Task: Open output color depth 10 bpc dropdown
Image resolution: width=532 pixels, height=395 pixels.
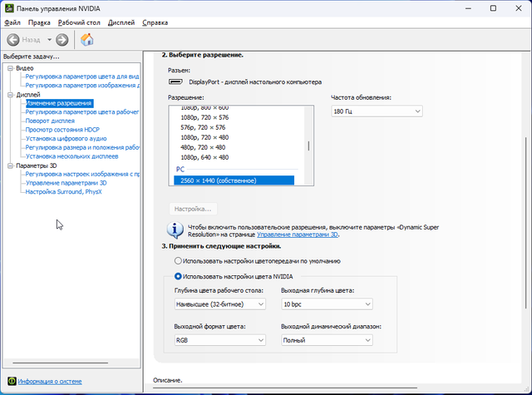Action: coord(327,304)
